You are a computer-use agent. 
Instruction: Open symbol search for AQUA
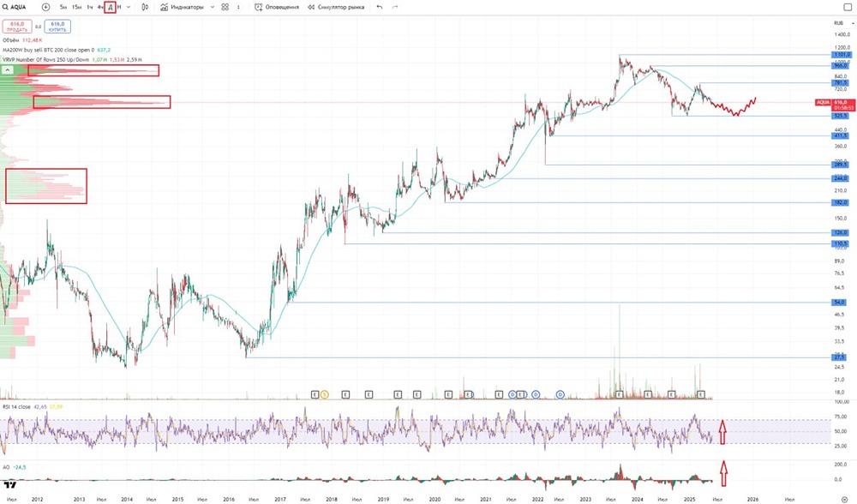[x=15, y=7]
